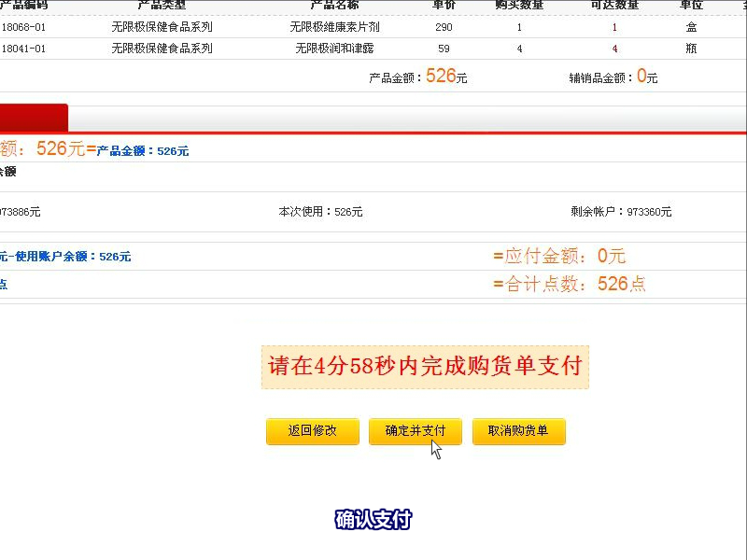Click 辅销品金额 0元 value
The image size is (747, 560).
[x=613, y=77]
